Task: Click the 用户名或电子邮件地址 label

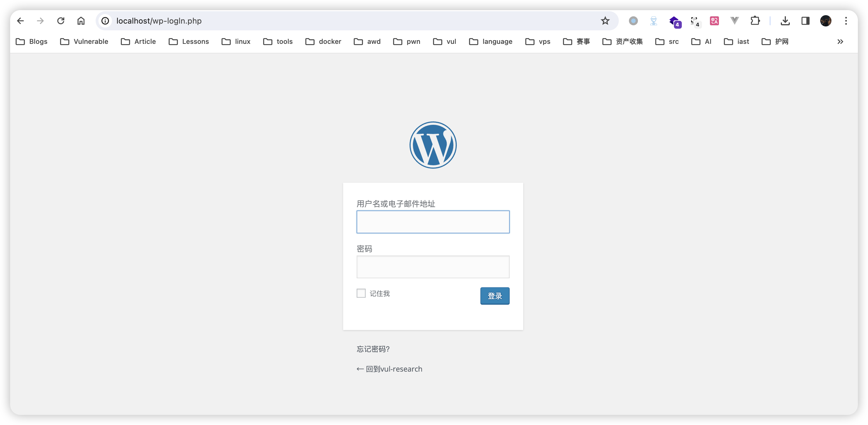Action: [x=396, y=204]
